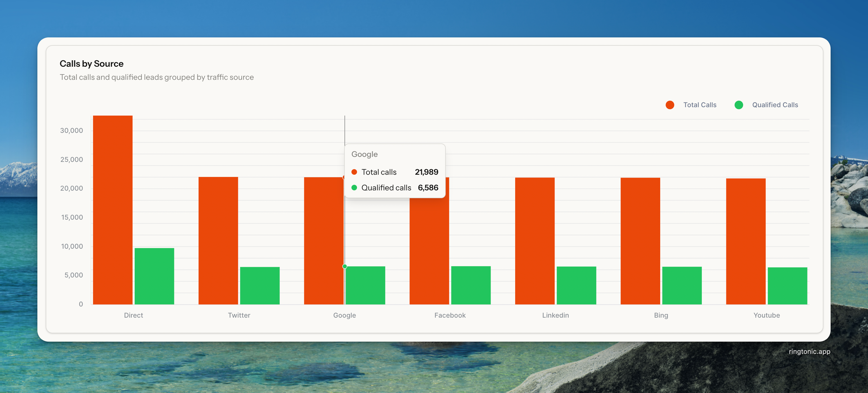The width and height of the screenshot is (868, 393).
Task: Click the orange Total Calls legend dot
Action: [x=670, y=105]
